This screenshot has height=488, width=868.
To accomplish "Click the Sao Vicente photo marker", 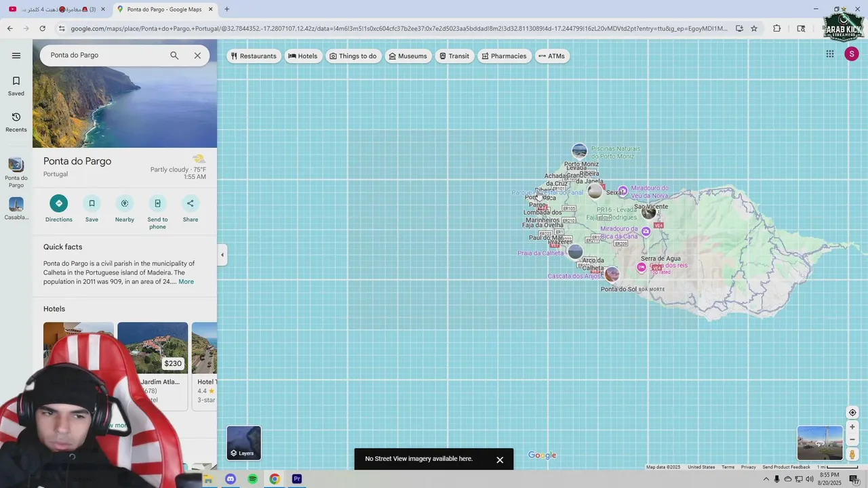I will pos(649,212).
